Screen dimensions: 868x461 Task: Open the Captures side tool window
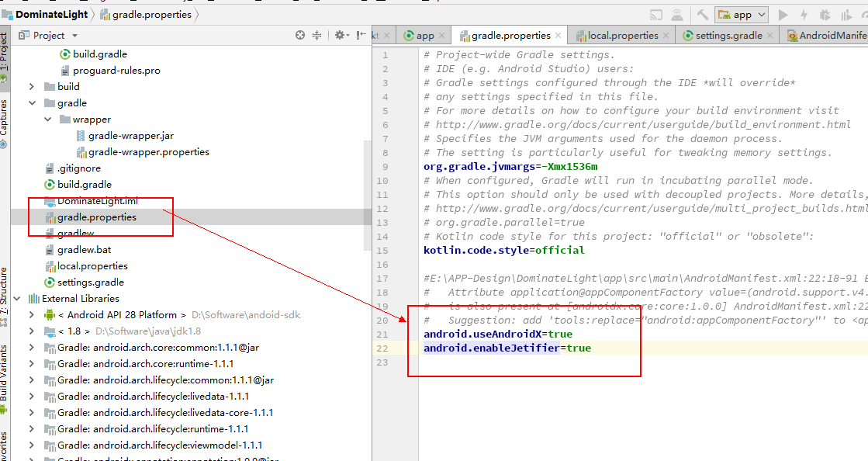point(5,123)
